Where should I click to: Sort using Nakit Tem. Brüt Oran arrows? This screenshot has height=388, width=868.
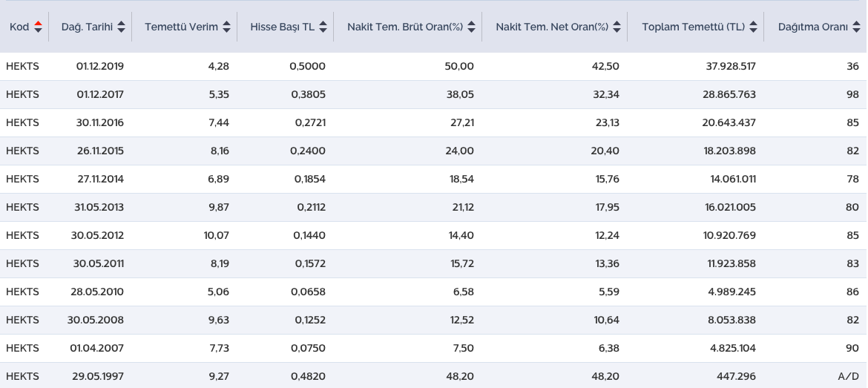point(472,27)
